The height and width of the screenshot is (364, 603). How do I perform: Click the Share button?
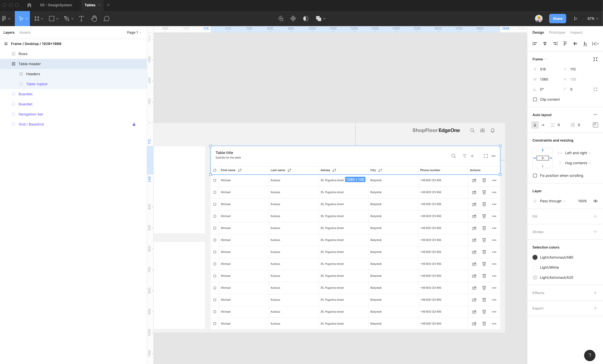coord(557,19)
